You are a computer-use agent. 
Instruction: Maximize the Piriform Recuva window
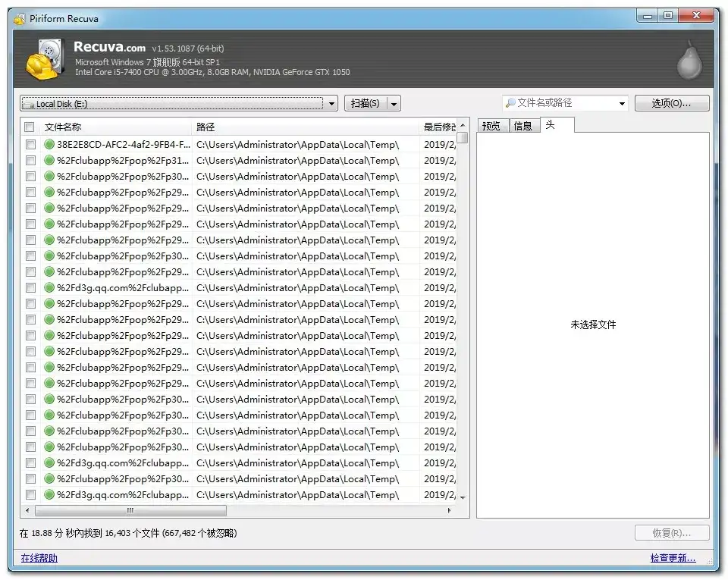(668, 16)
